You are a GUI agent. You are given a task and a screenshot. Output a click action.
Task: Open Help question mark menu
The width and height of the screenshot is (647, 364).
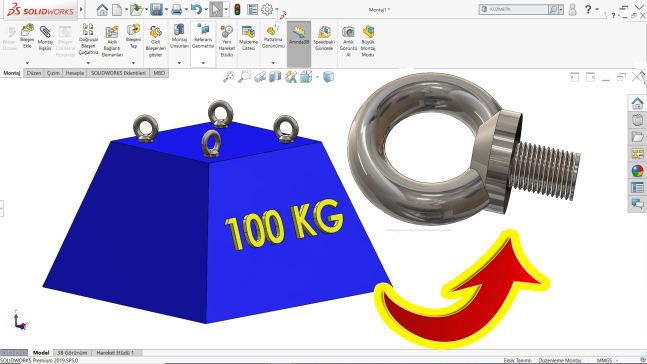588,9
